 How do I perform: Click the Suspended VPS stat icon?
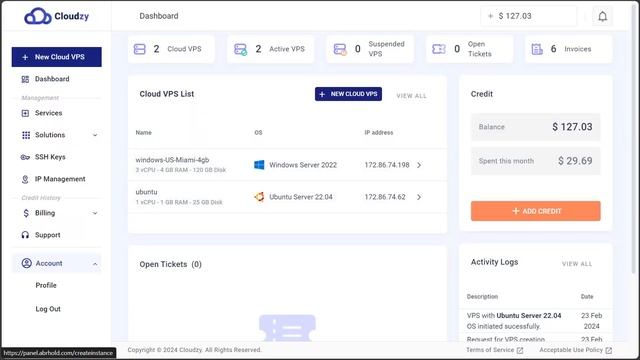pyautogui.click(x=340, y=49)
